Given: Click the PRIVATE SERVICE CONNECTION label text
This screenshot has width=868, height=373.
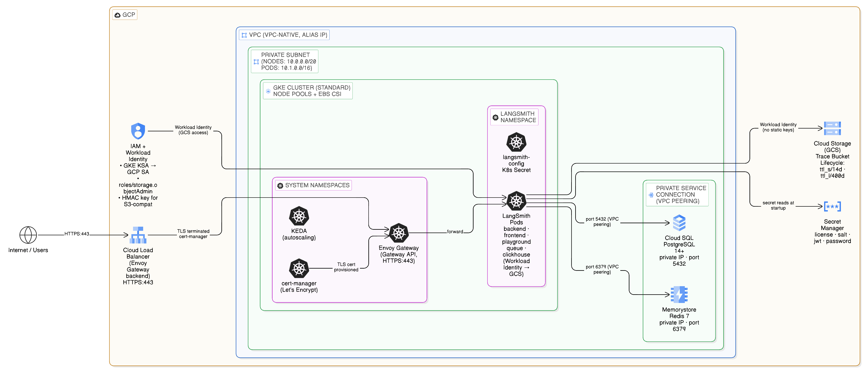Looking at the screenshot, I should click(681, 194).
